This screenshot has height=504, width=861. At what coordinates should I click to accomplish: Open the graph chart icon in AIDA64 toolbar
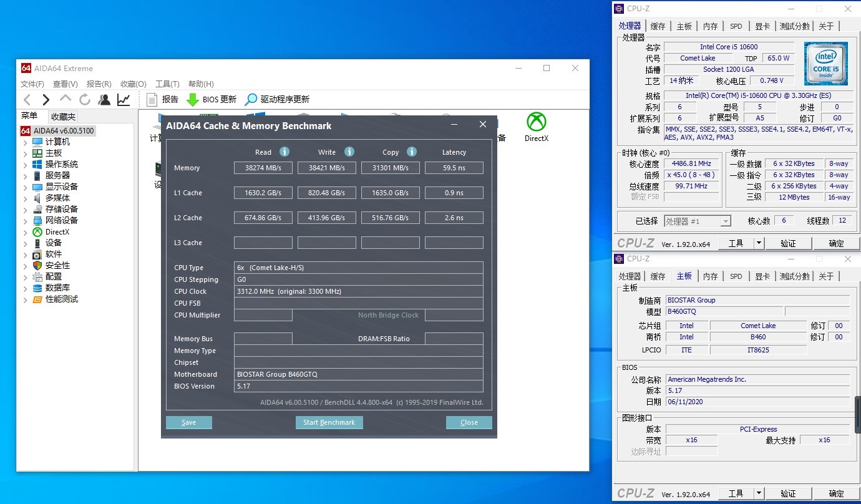point(124,100)
